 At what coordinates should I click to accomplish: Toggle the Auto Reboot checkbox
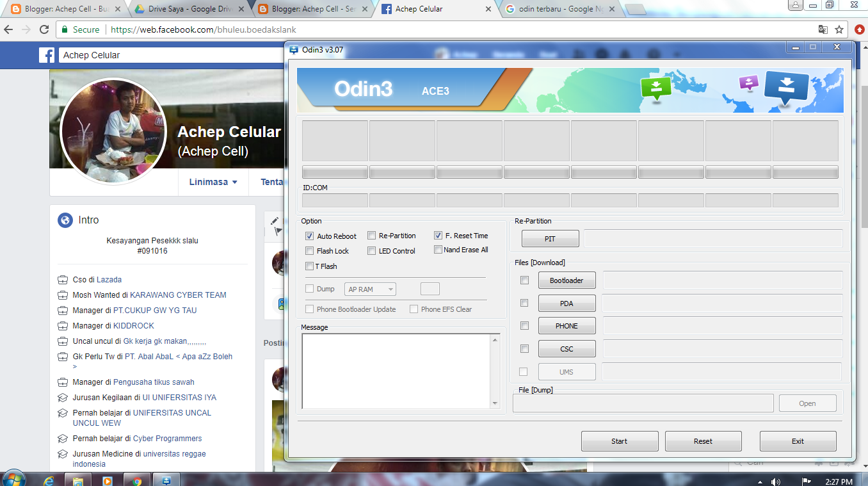[310, 236]
